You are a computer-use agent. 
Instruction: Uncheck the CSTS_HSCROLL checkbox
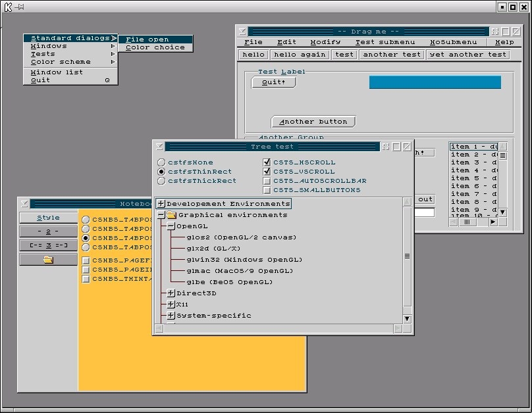pos(267,162)
